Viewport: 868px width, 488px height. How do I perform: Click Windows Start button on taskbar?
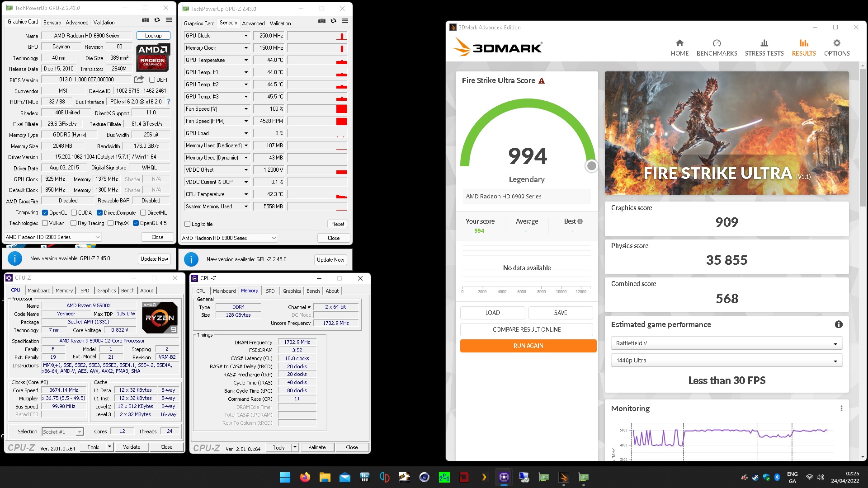click(x=285, y=477)
